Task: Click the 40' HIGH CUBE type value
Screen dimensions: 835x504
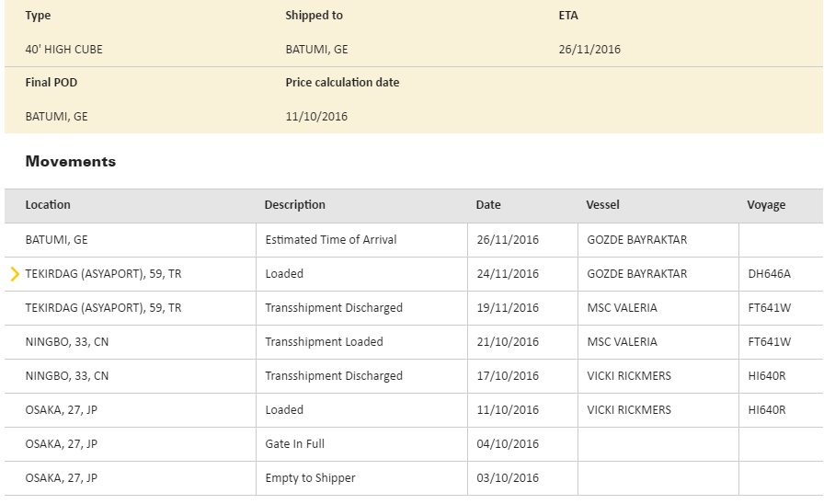Action: 64,50
